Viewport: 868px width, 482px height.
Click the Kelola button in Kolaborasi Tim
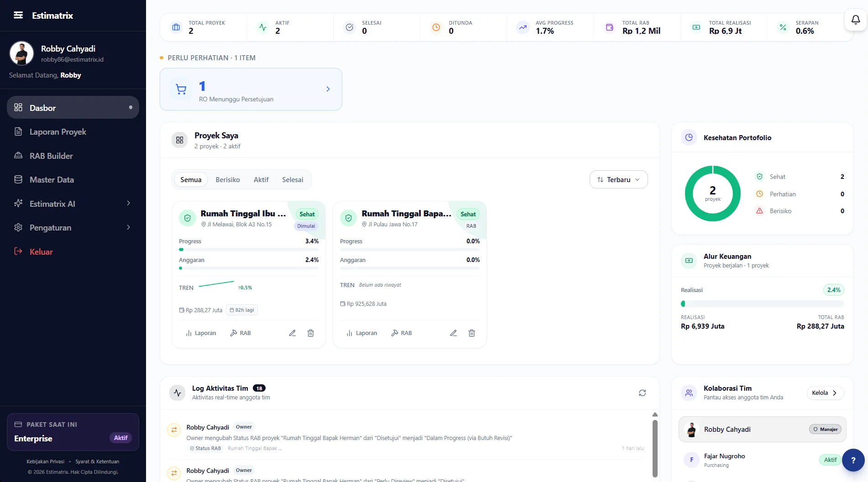point(825,393)
